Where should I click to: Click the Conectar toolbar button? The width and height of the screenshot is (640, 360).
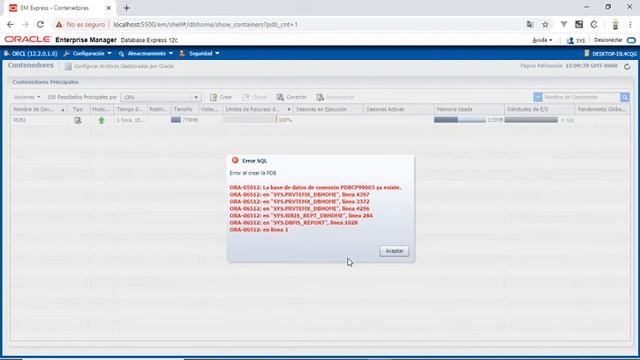(291, 97)
